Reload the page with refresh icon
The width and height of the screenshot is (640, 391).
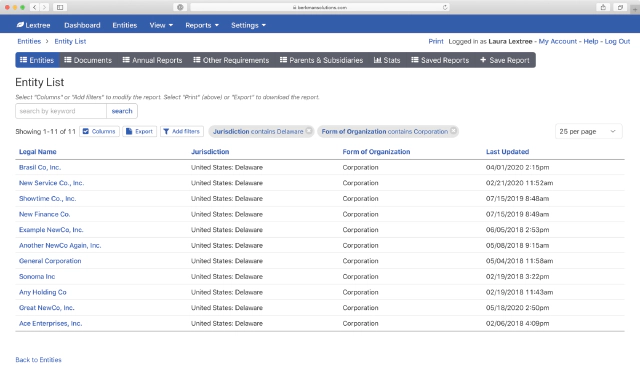pos(445,7)
